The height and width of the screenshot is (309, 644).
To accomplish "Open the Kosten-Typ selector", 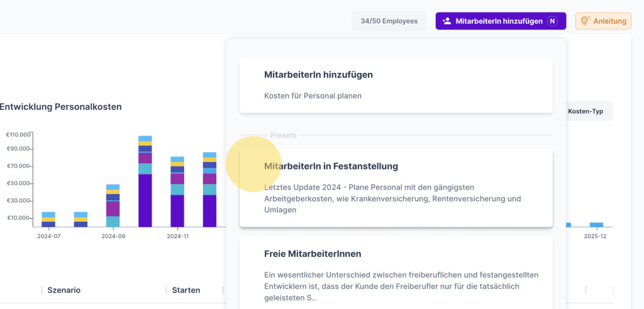I will tap(585, 111).
